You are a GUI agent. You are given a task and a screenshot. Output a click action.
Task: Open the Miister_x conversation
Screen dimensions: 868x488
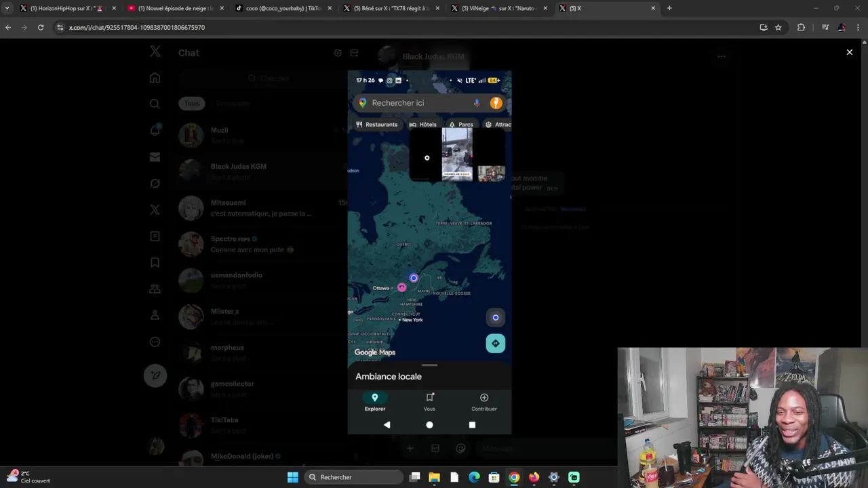261,317
